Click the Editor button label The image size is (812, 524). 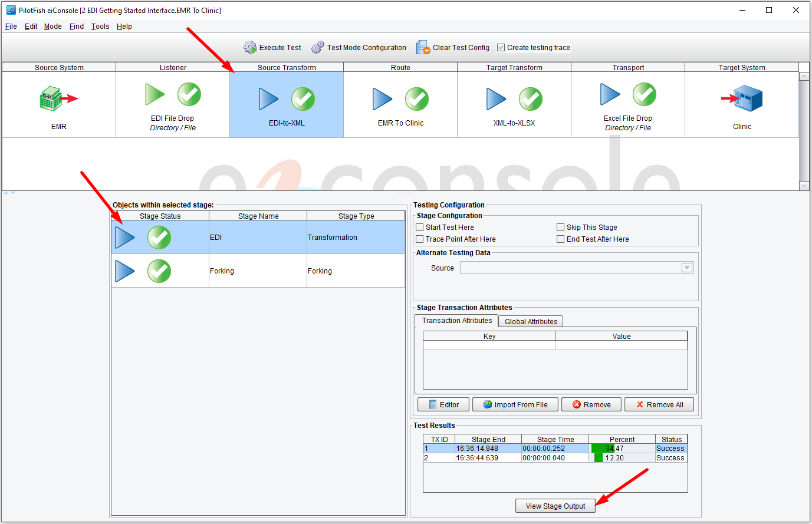[x=449, y=405]
